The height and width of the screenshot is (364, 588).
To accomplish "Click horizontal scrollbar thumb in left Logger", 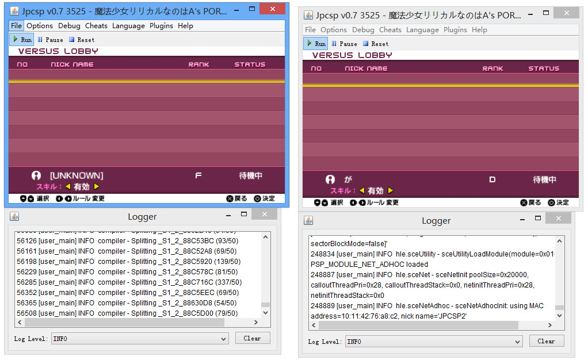I will 124,322.
